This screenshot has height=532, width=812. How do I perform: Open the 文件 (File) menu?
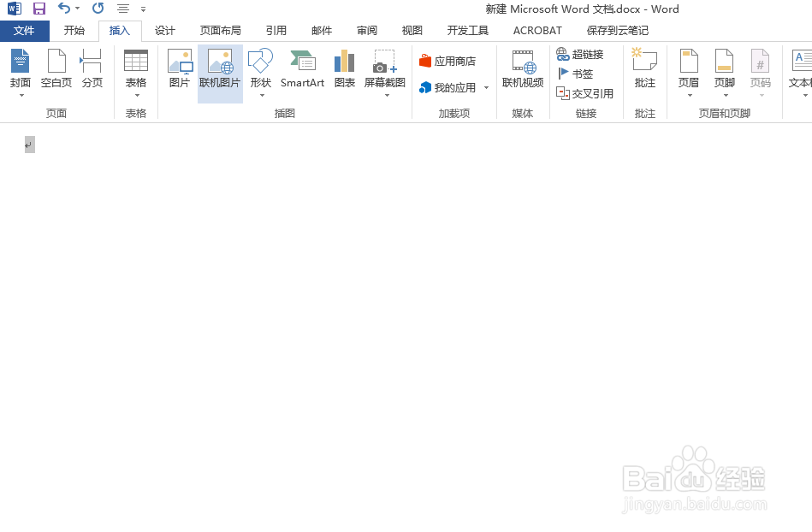25,30
